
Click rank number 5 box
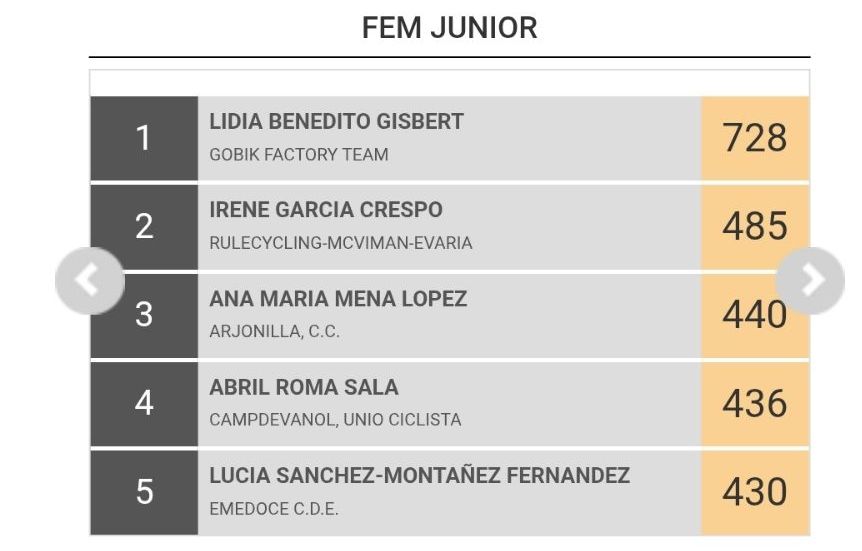point(144,492)
